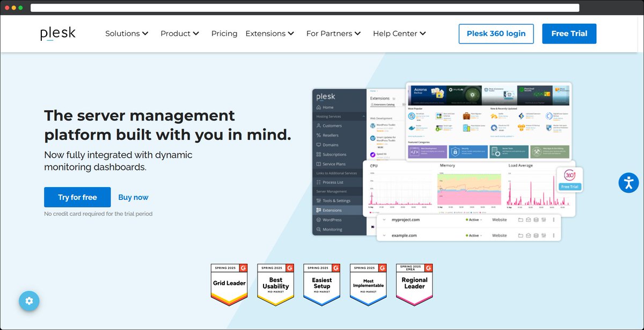This screenshot has height=330, width=644.
Task: Click the Customers icon in Plesk sidebar
Action: (x=319, y=126)
